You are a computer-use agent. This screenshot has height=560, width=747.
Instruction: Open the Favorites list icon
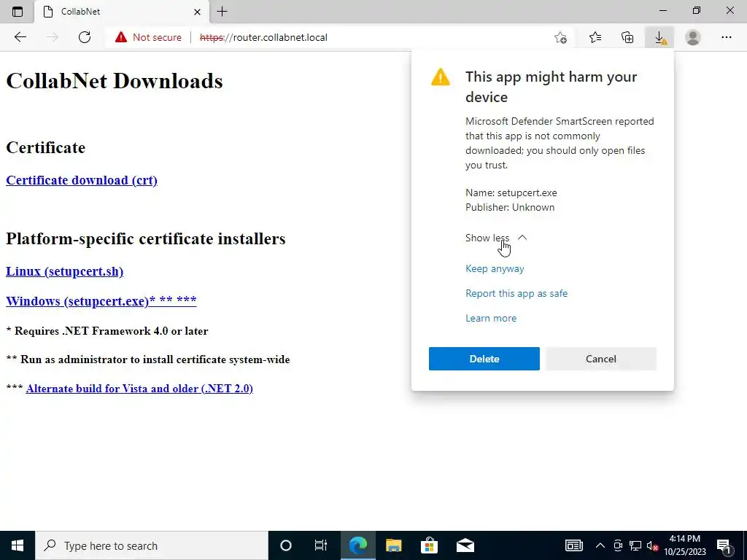point(595,37)
